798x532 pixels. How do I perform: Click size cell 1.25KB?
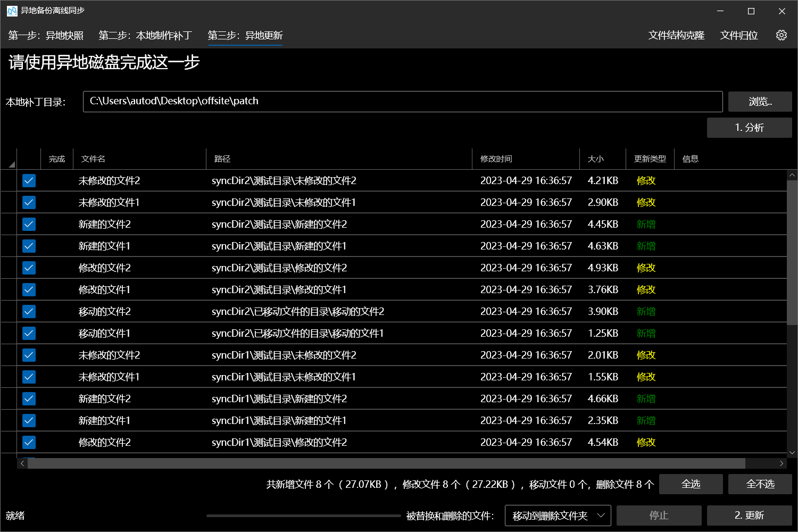pyautogui.click(x=603, y=334)
